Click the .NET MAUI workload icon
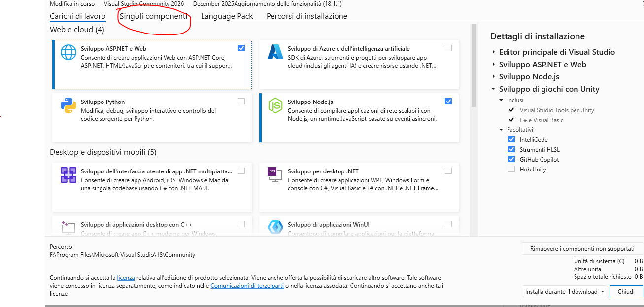644x307 pixels. tap(68, 175)
